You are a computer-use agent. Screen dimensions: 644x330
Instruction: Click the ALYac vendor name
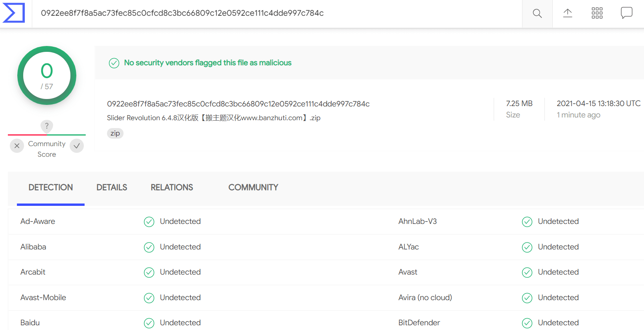[x=408, y=247]
